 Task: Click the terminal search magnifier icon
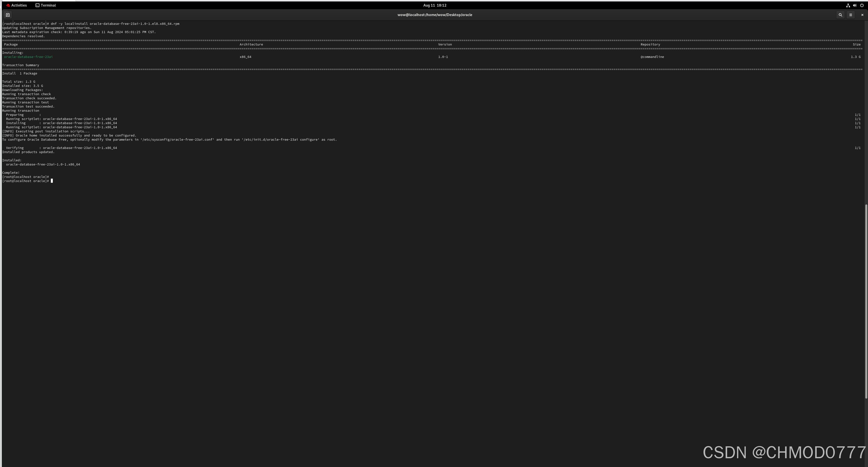[x=840, y=15]
